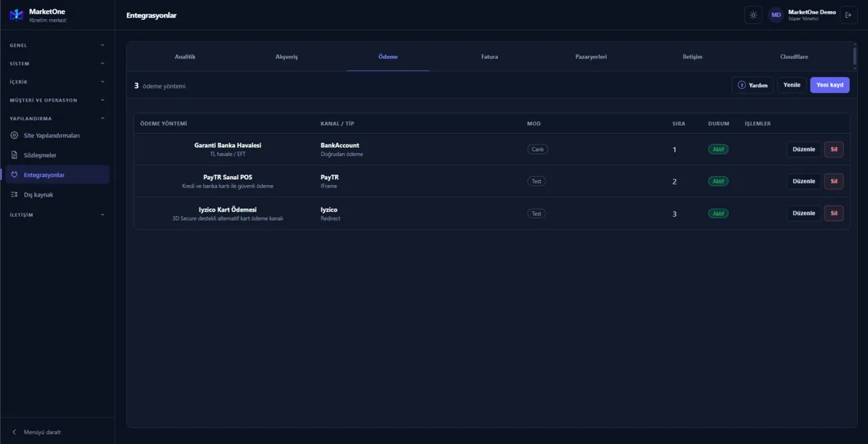Edit the PayTR Sanal POS row
Viewport: 868px width, 444px height.
pos(804,181)
